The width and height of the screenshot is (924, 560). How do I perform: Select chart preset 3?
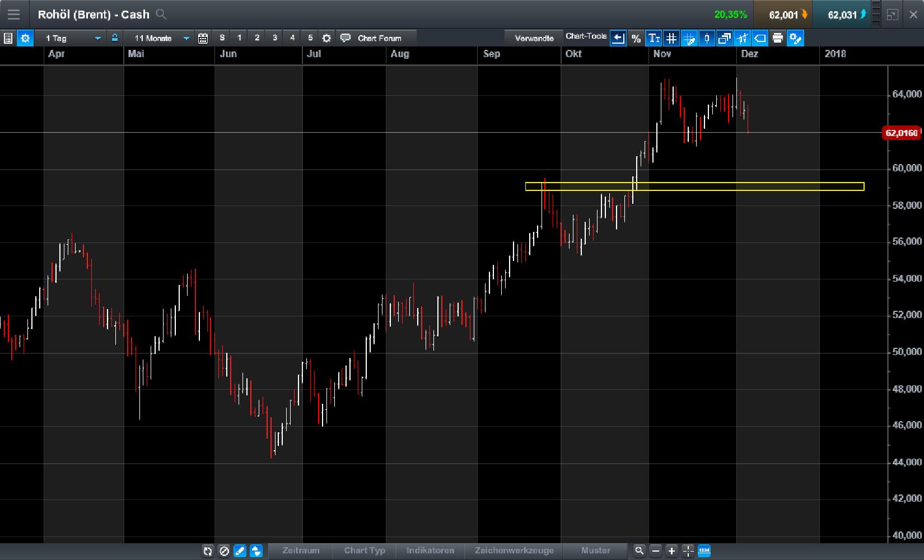(274, 38)
